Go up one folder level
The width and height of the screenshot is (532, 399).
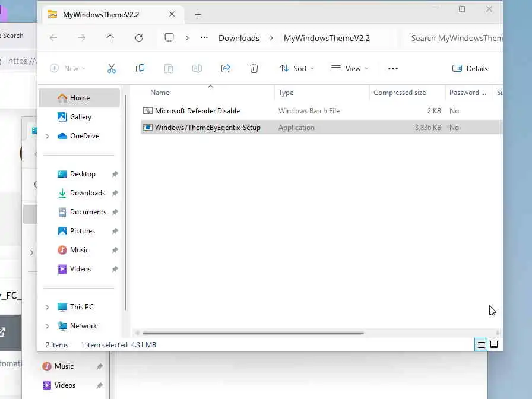[x=110, y=38]
